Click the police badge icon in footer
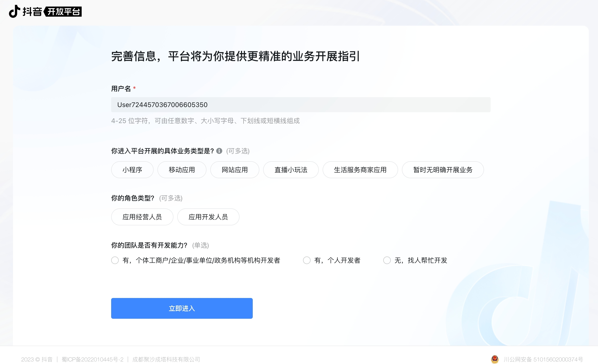This screenshot has height=364, width=598. [x=495, y=359]
